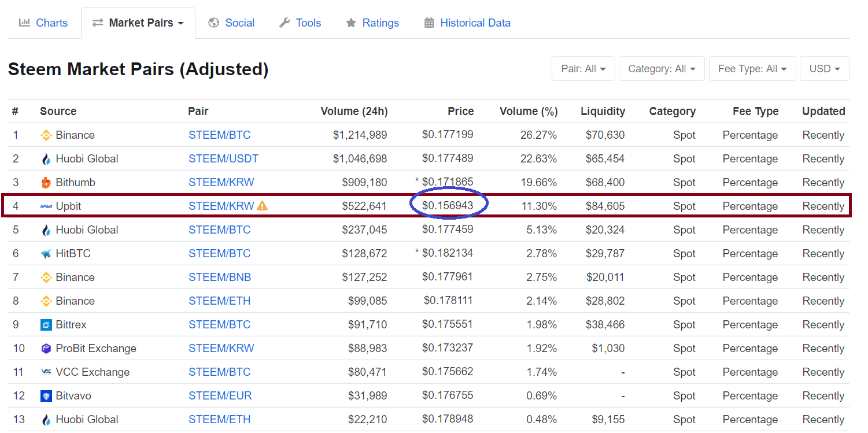Click the warning icon next to Upbit's STEEM/KRW
Screen dimensions: 868x433
point(263,206)
